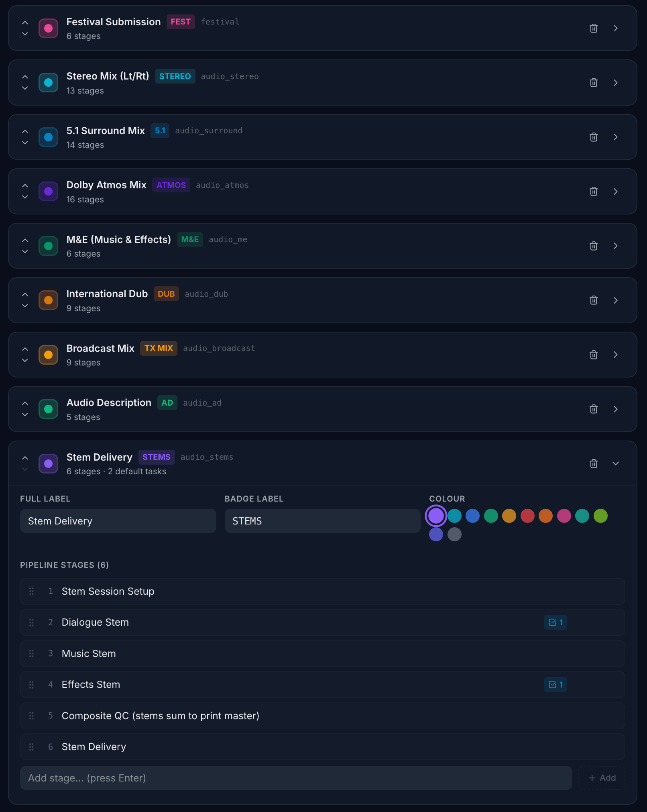This screenshot has width=647, height=812.
Task: Expand the 5.1 Surround Mix row
Action: pyautogui.click(x=615, y=137)
